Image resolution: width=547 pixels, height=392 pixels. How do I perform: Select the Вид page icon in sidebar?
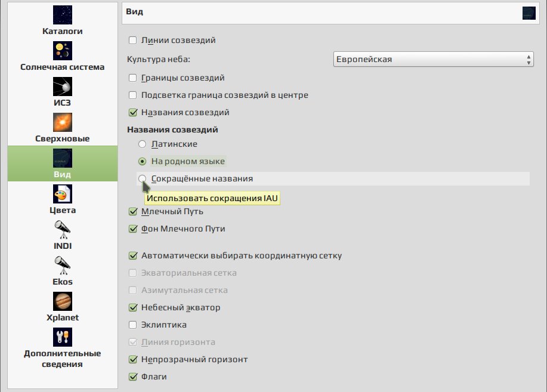tap(63, 158)
